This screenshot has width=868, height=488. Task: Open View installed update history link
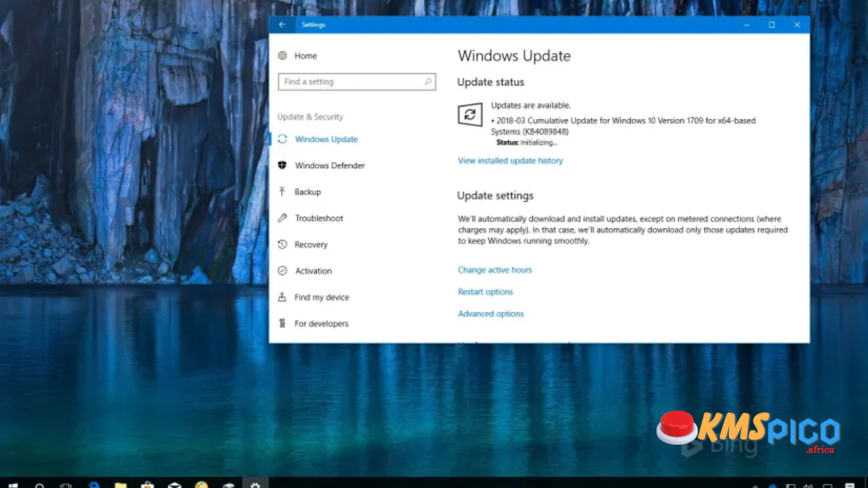point(510,161)
